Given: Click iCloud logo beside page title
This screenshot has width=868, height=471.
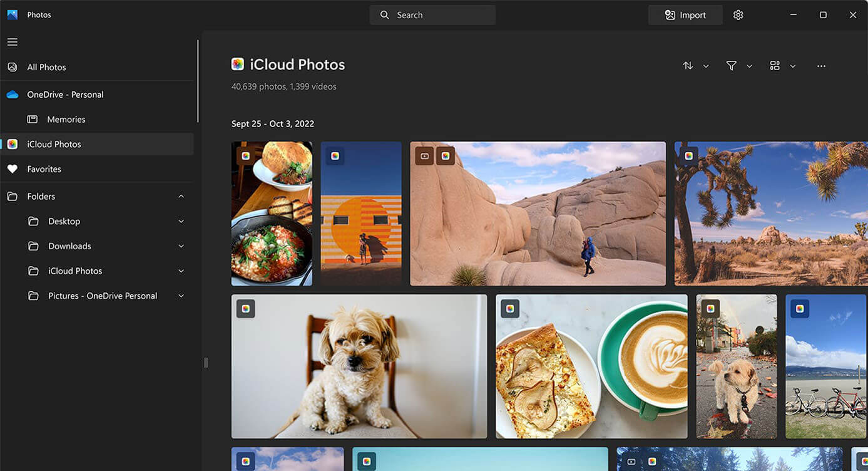Looking at the screenshot, I should tap(238, 64).
